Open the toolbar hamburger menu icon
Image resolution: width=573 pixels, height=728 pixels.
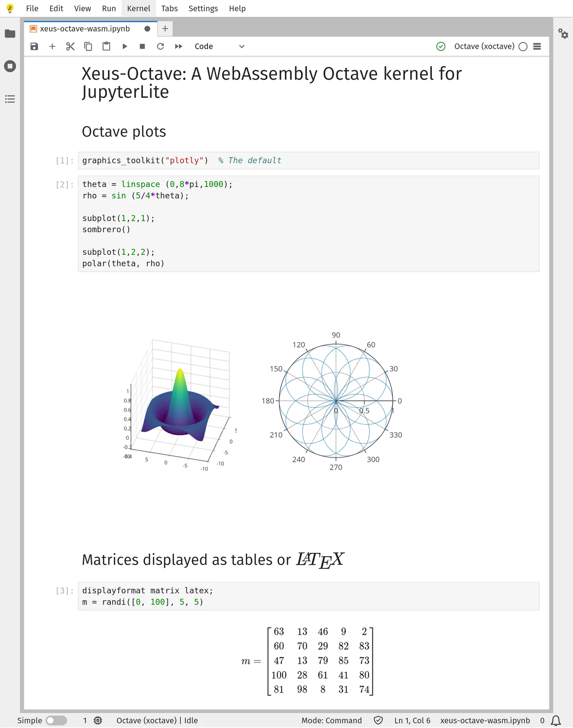[537, 46]
